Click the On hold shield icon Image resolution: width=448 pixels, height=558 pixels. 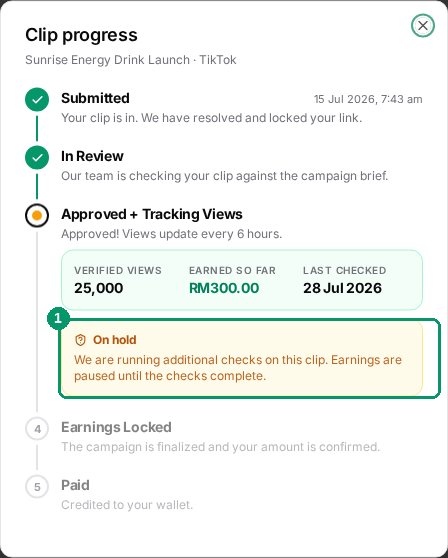point(80,340)
